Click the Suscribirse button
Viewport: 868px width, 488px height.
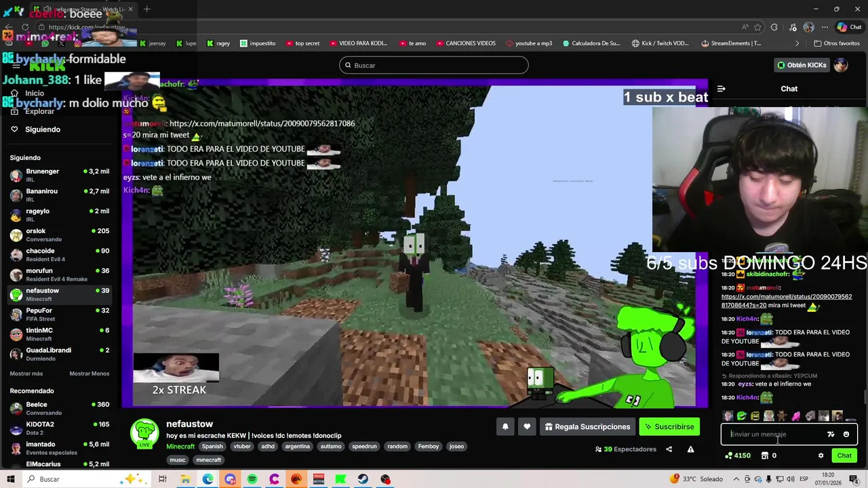click(x=669, y=427)
